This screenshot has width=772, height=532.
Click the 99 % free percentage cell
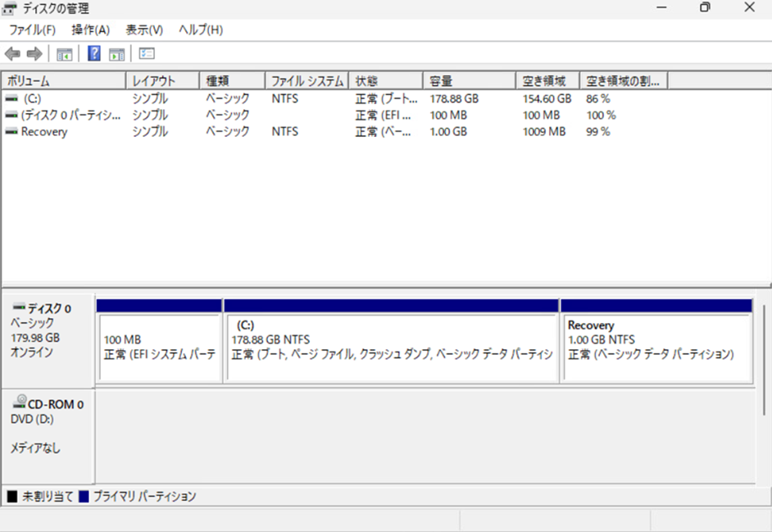click(597, 131)
